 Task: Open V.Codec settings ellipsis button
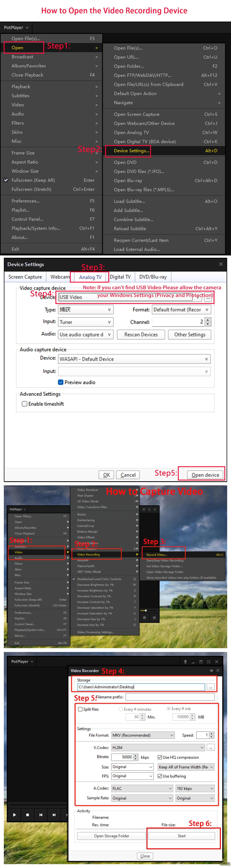(x=210, y=747)
